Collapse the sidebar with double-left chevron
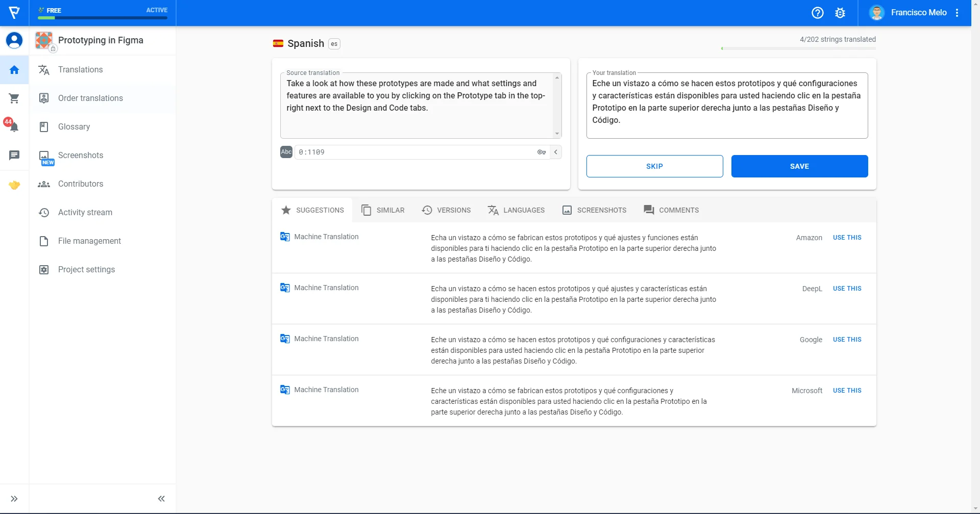The width and height of the screenshot is (980, 514). click(161, 499)
